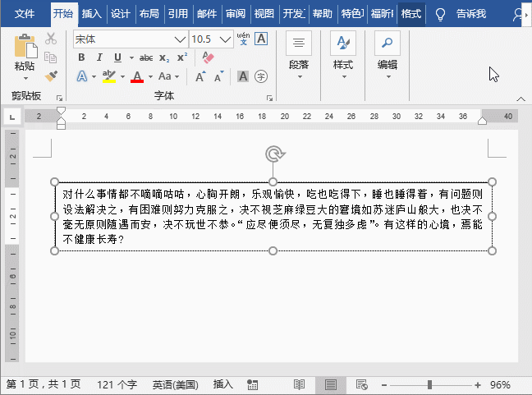Switch to References (引用) tab
This screenshot has height=395, width=532.
click(178, 14)
